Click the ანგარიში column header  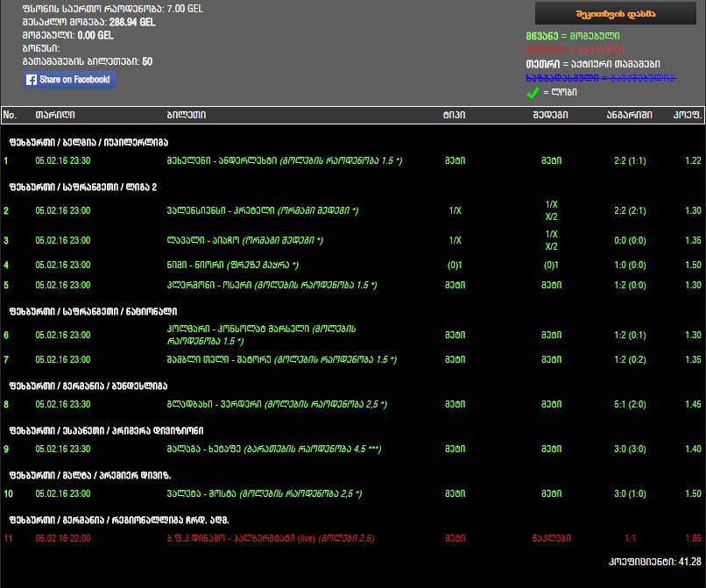click(x=628, y=115)
